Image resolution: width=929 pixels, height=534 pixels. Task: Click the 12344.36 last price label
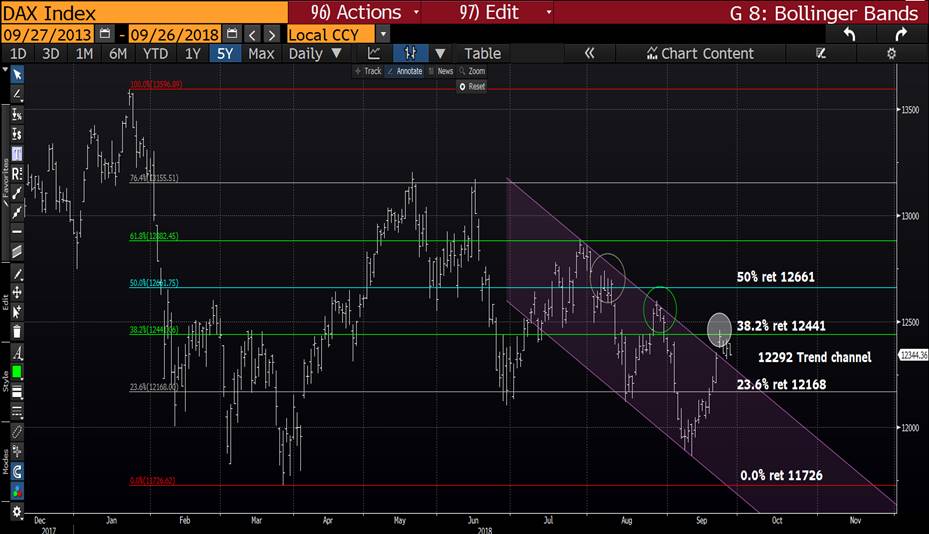(x=914, y=355)
